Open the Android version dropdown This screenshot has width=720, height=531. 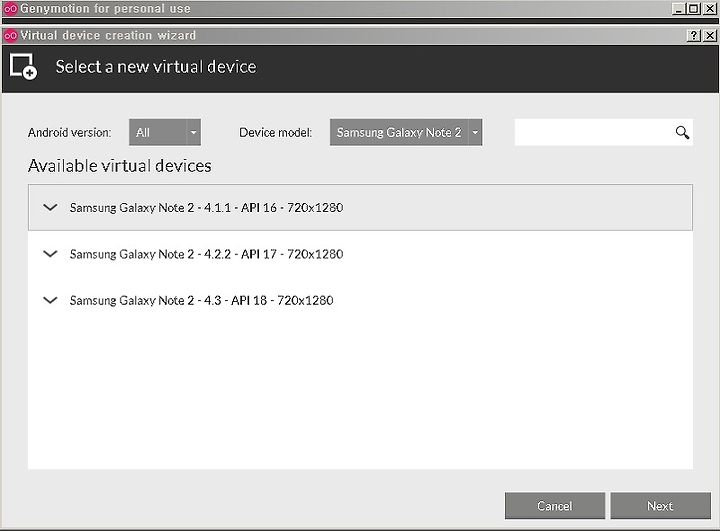coord(165,132)
